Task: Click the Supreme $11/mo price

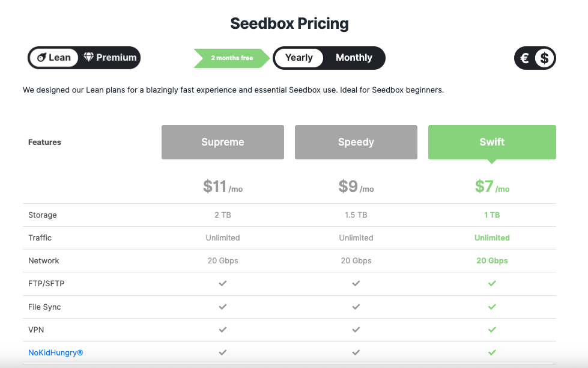Action: pos(223,186)
